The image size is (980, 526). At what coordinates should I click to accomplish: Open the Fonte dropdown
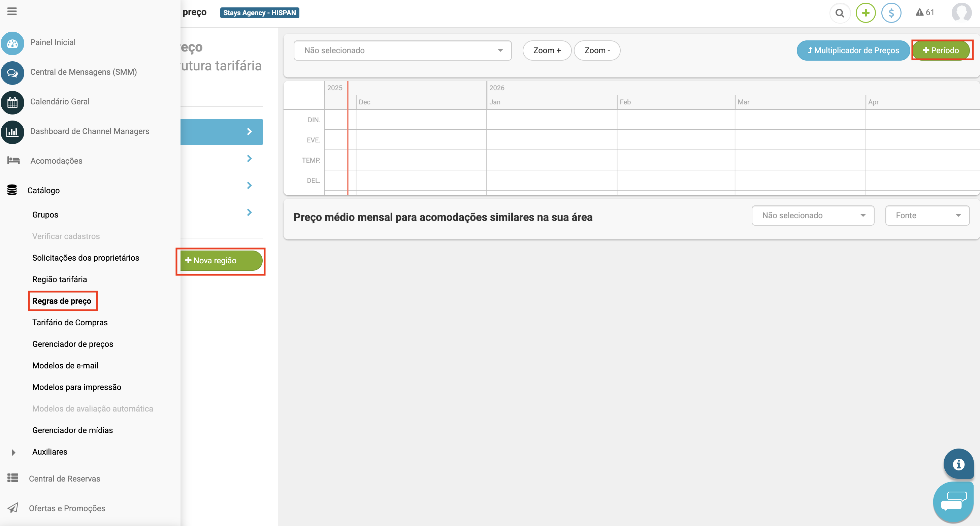click(x=927, y=216)
